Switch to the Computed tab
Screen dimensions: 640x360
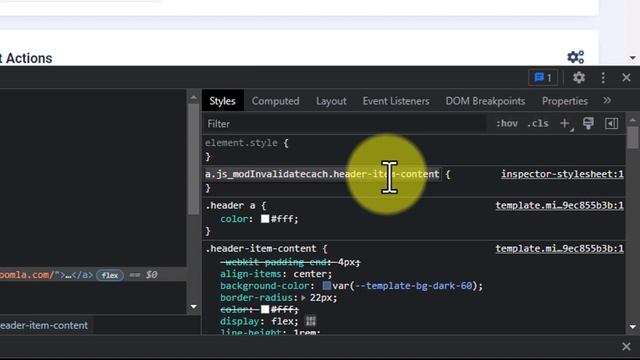276,101
